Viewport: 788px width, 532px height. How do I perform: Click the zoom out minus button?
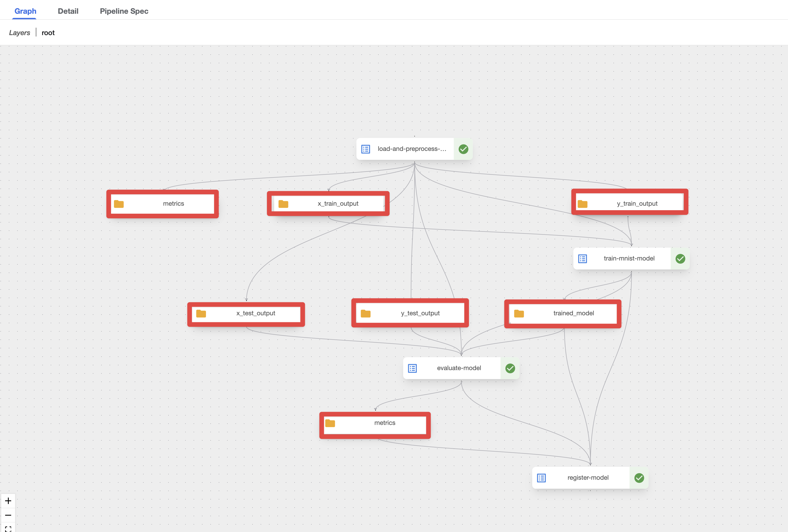[8, 515]
